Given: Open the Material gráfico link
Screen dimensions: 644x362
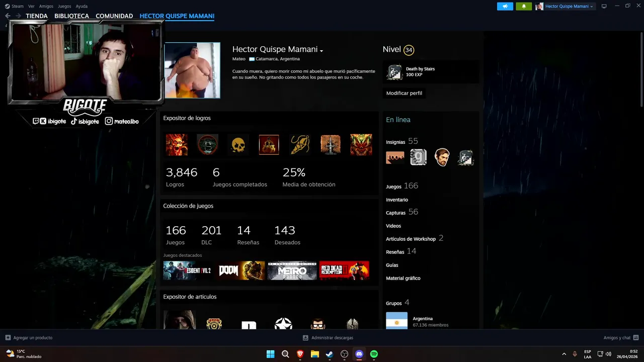Looking at the screenshot, I should pyautogui.click(x=403, y=278).
